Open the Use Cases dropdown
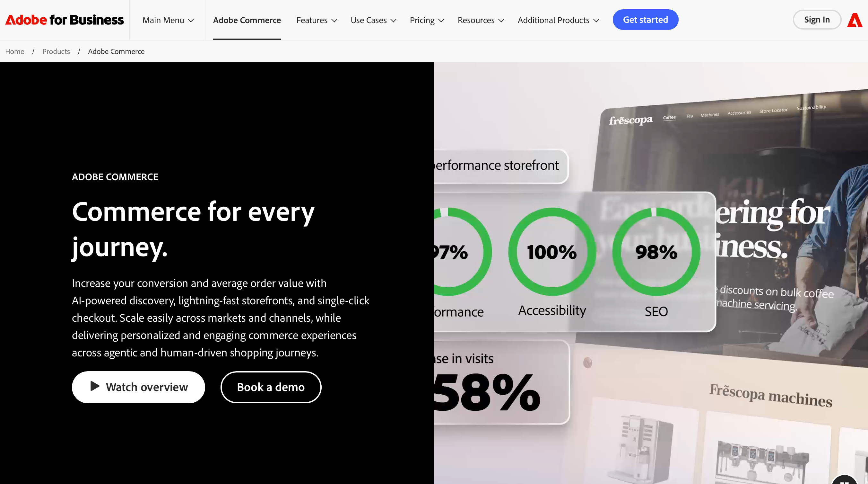 (373, 20)
